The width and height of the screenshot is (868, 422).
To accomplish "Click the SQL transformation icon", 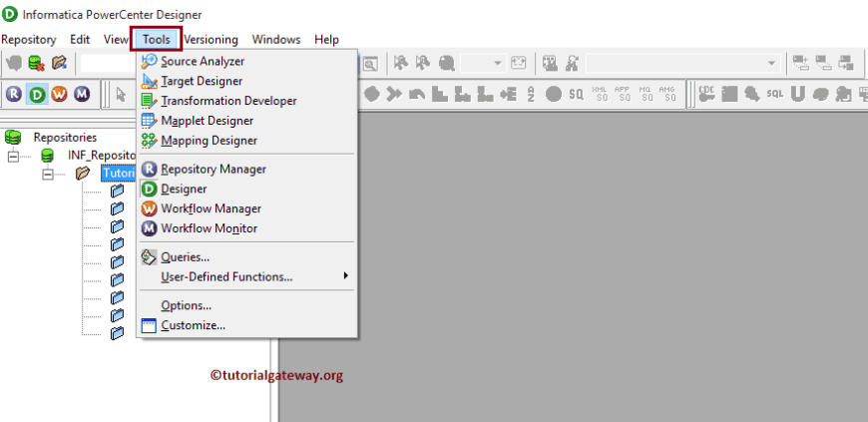I will [775, 94].
